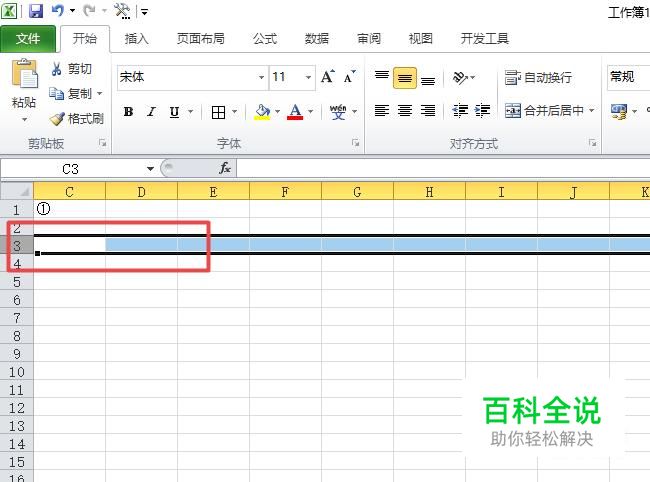Expand font color dropdown arrow

click(310, 111)
